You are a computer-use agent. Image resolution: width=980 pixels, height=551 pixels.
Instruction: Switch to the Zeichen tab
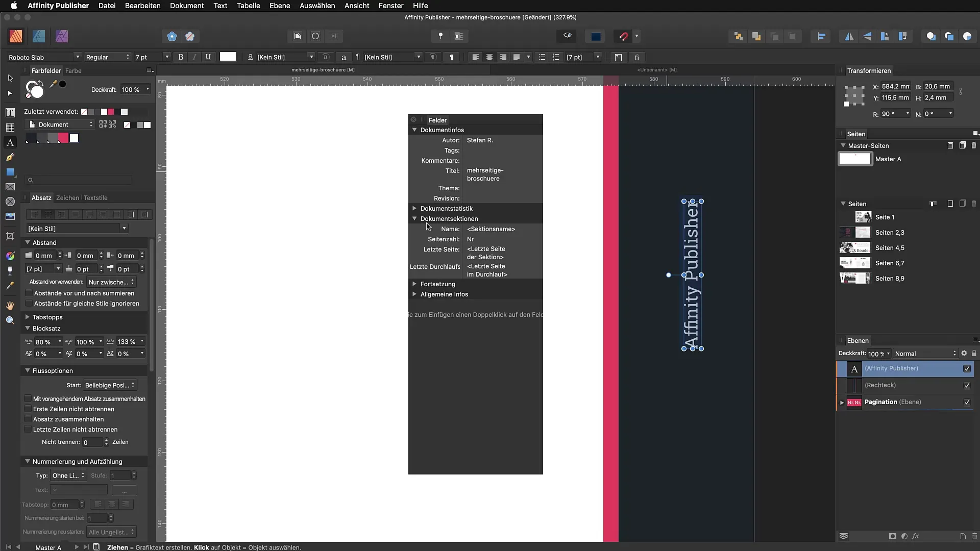pos(67,198)
